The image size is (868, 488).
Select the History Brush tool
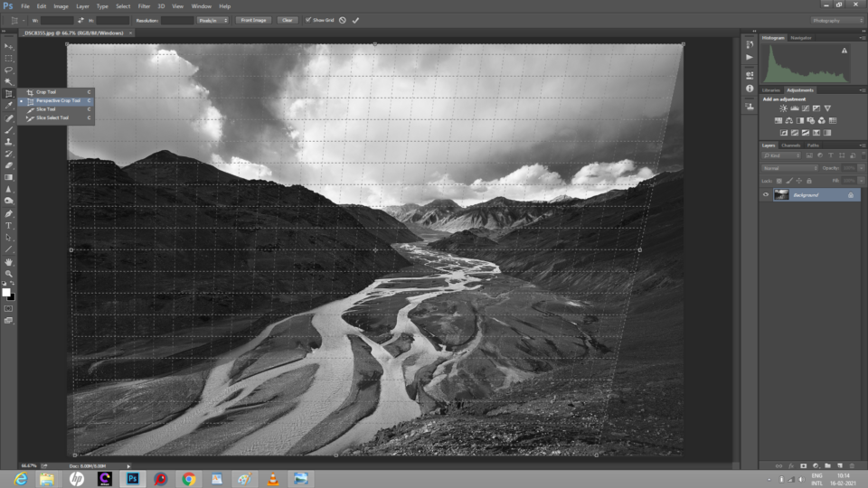tap(9, 154)
